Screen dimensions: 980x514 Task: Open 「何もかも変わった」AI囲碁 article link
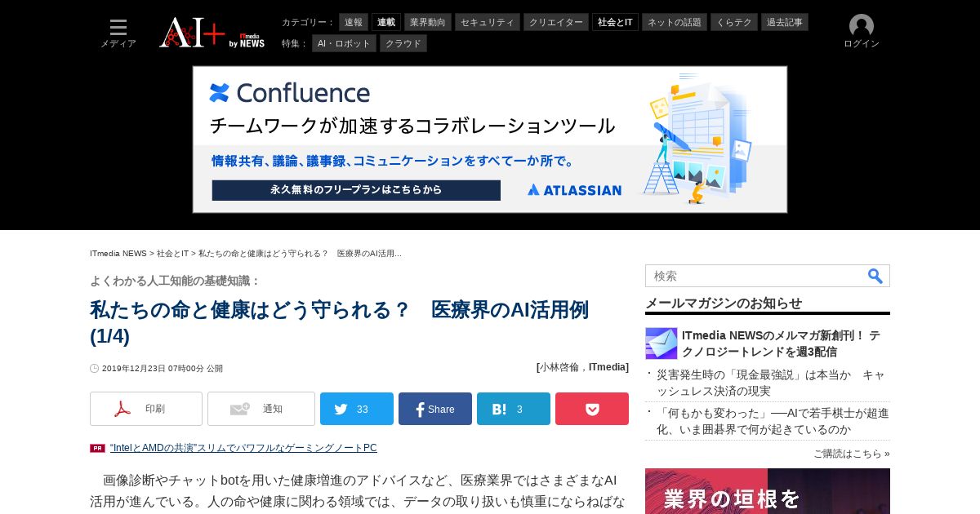pos(773,421)
